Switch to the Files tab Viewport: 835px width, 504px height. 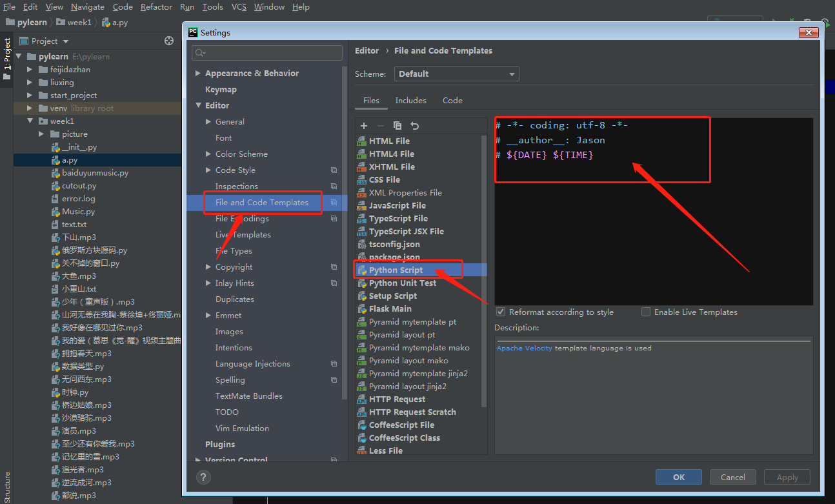click(371, 100)
